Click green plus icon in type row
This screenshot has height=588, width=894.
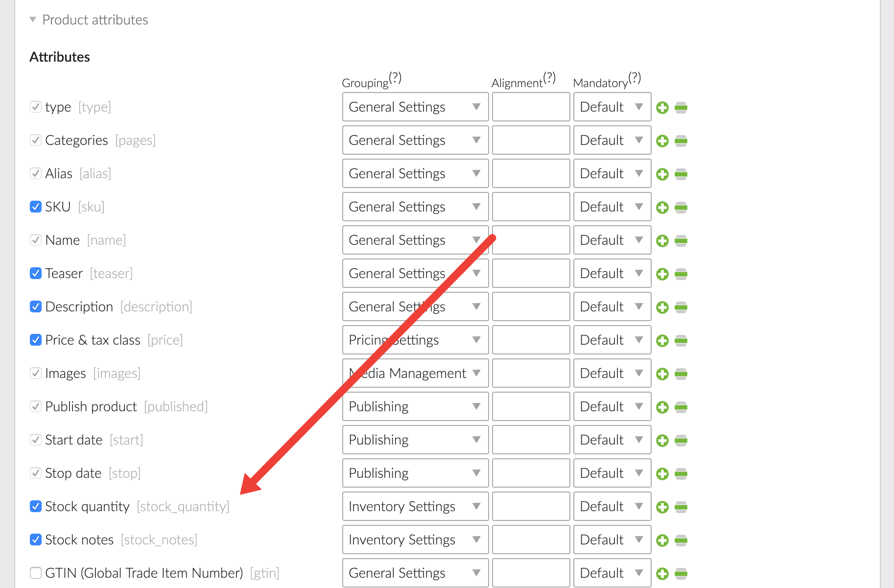click(662, 108)
